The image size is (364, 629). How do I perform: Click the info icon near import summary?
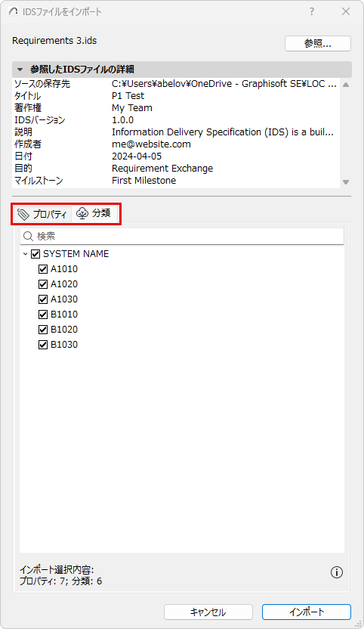(337, 572)
